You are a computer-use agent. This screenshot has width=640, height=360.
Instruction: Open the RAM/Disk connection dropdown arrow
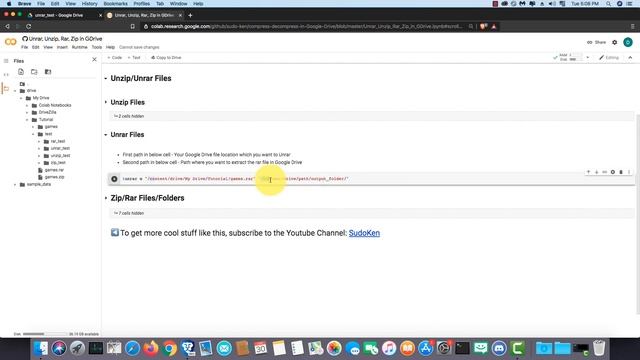[x=587, y=58]
